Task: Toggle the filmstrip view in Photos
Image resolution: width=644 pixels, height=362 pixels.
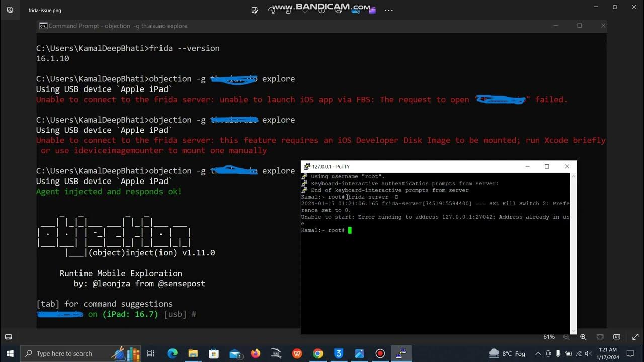Action: click(x=9, y=337)
